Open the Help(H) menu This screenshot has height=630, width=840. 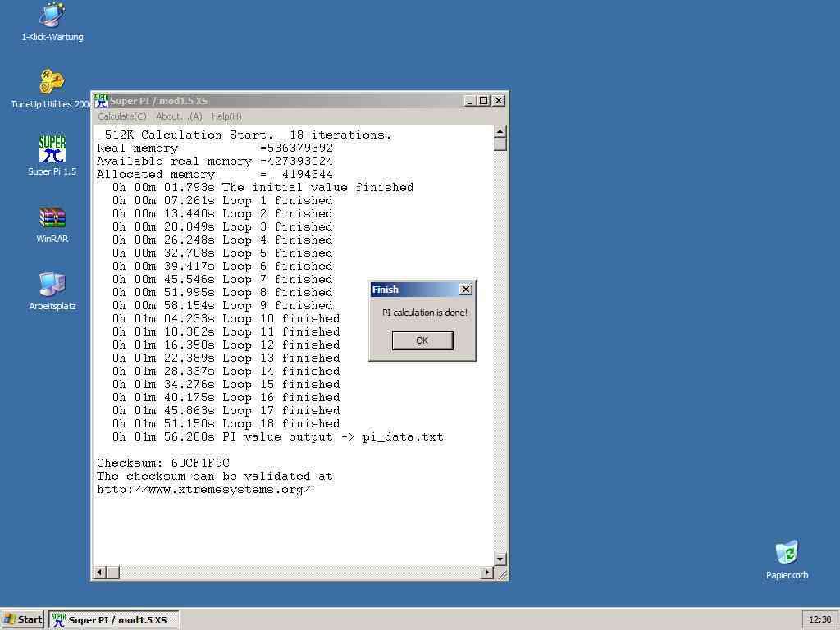coord(226,116)
